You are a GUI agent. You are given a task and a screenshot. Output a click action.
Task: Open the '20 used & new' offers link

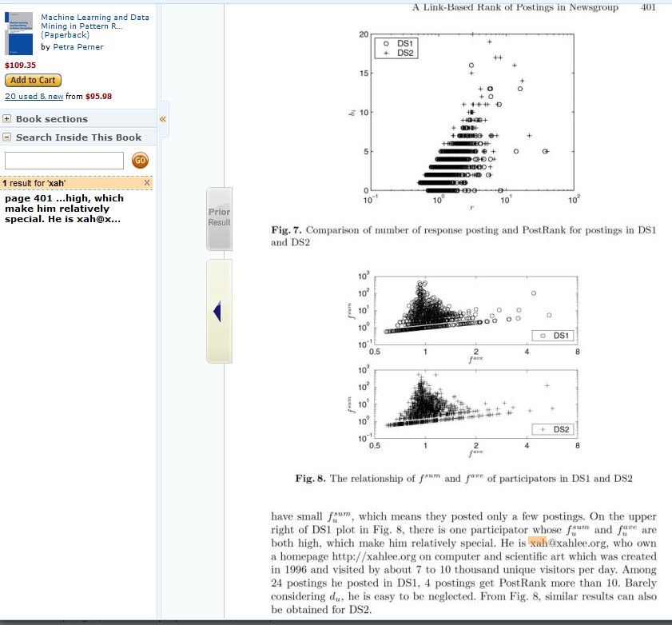tap(34, 97)
